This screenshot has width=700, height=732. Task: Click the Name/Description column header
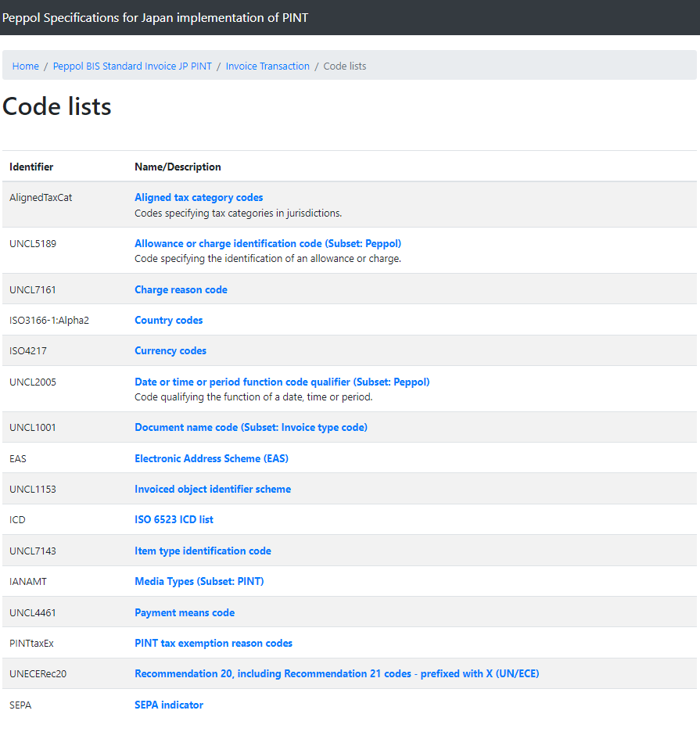pos(178,167)
